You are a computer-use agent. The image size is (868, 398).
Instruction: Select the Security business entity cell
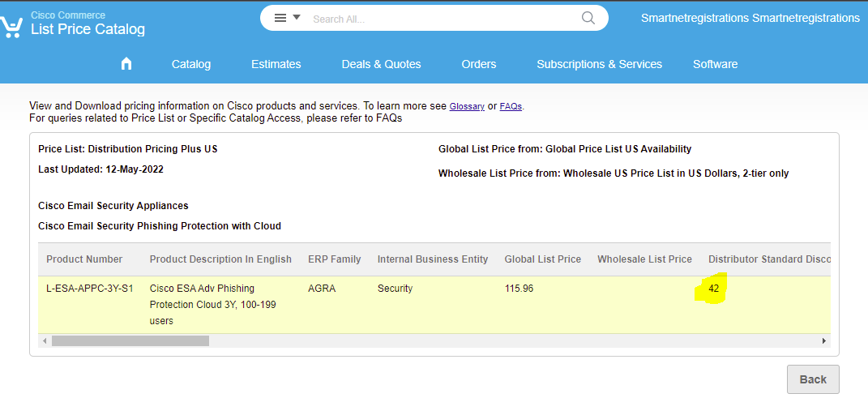[395, 289]
